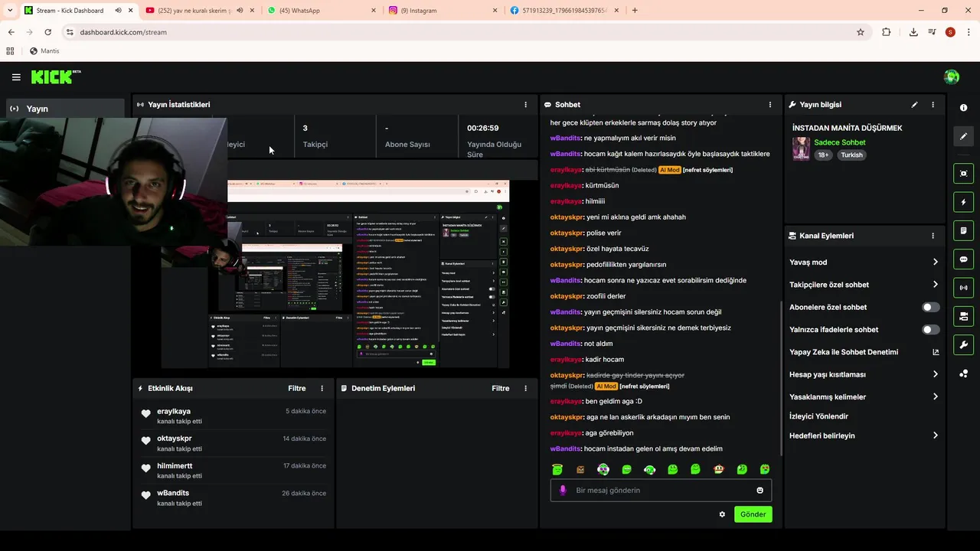980x551 pixels.
Task: Open Etkinlik Akışı three-dot menu
Action: (x=322, y=388)
